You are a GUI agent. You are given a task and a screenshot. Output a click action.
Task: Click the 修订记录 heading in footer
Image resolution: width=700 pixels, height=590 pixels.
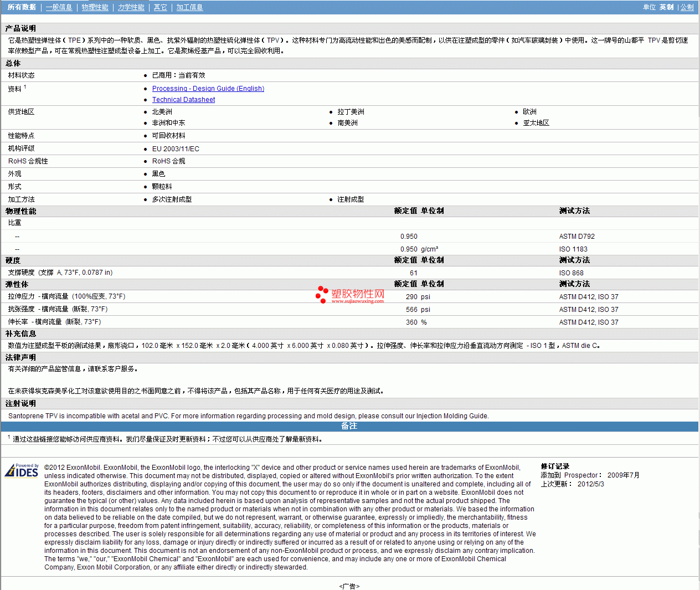point(555,466)
